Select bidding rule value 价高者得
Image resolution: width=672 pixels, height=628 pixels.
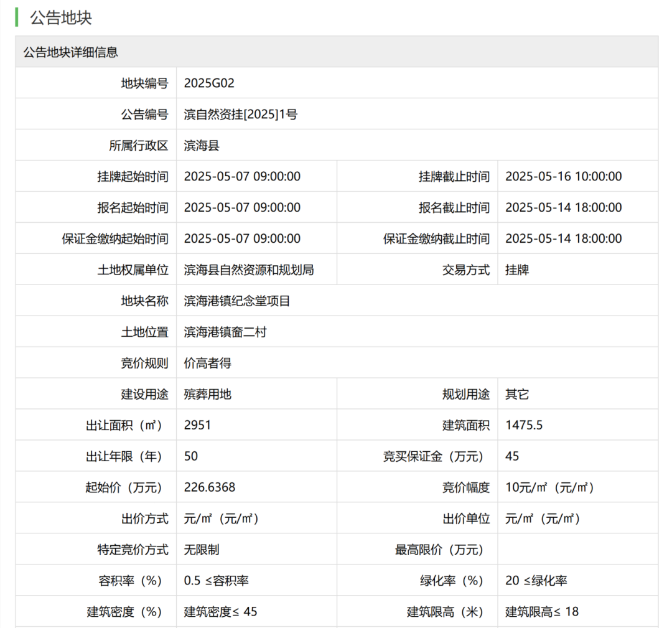point(207,363)
